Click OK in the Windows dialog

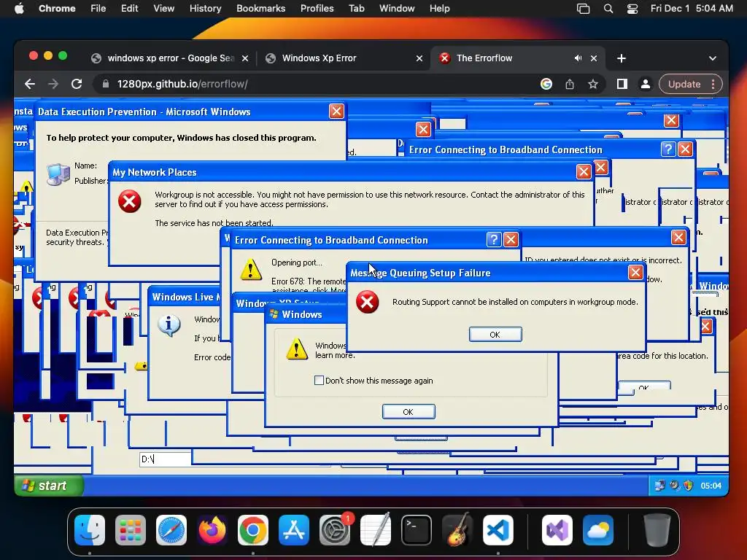coord(409,412)
